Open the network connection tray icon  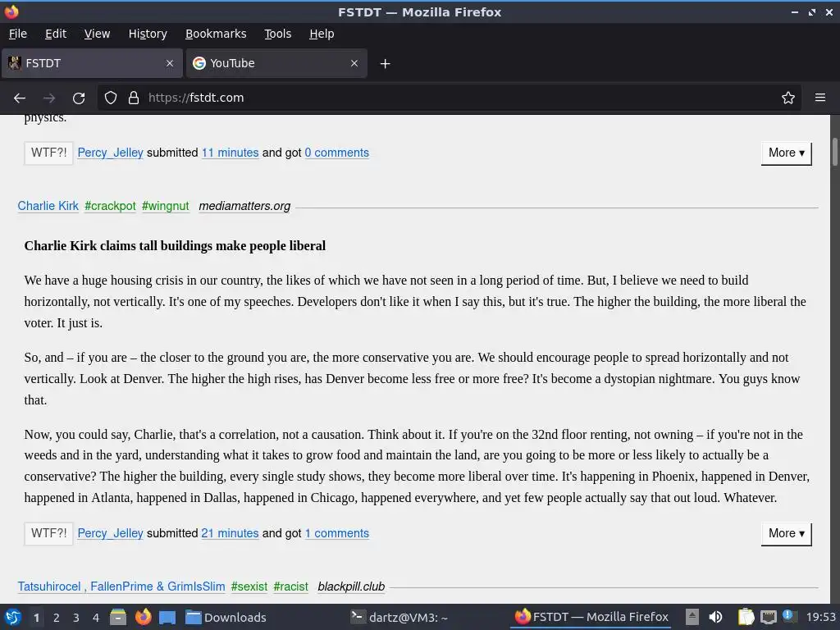768,617
